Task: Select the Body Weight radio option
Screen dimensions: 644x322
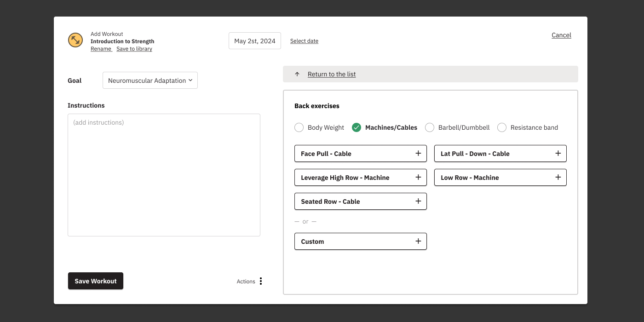Action: click(x=299, y=127)
